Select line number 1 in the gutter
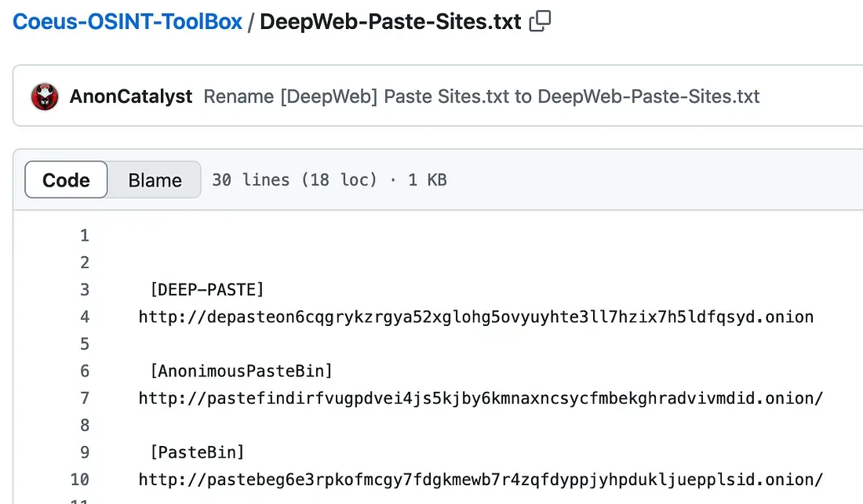 click(x=85, y=236)
